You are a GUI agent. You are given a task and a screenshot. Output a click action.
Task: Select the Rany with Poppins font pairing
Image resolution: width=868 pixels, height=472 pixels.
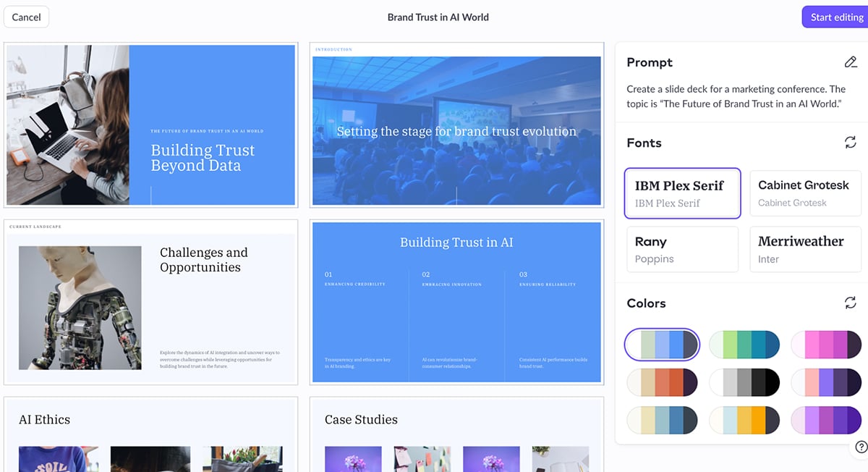(x=682, y=249)
